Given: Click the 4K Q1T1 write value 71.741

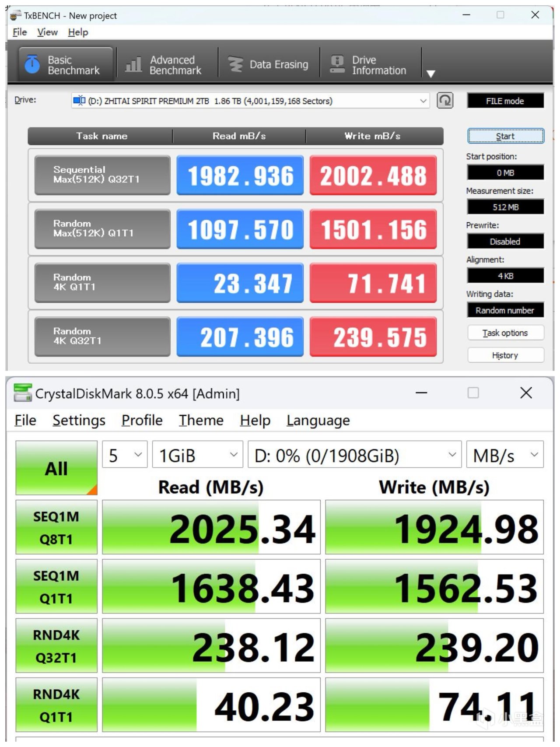Looking at the screenshot, I should point(373,283).
